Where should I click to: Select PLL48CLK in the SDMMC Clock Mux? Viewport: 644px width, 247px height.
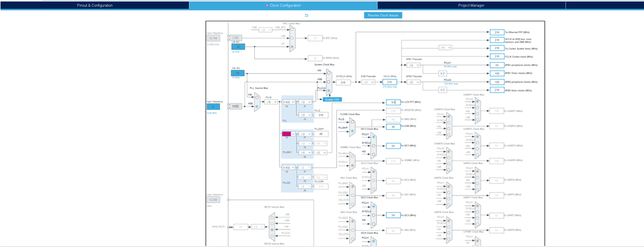[352, 156]
